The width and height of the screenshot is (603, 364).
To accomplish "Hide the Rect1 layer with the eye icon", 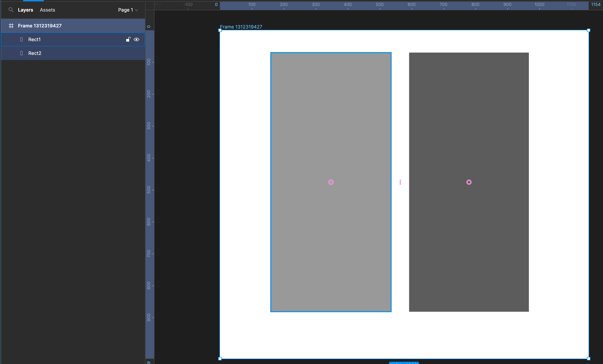I will (x=136, y=39).
